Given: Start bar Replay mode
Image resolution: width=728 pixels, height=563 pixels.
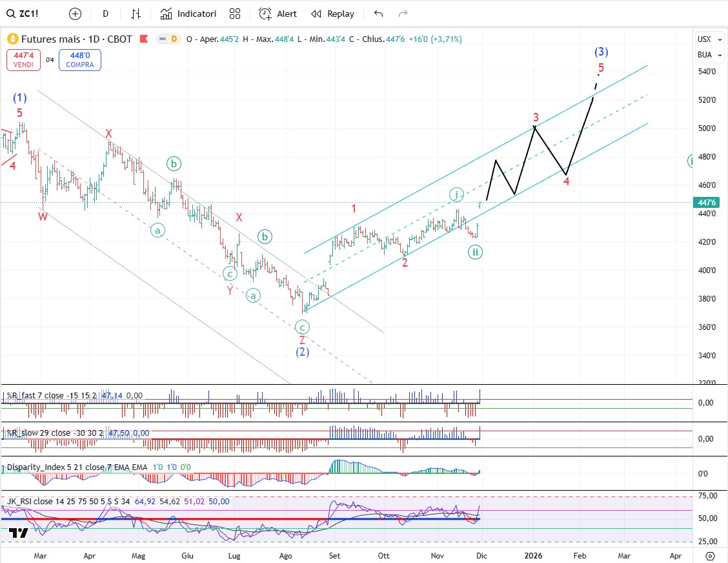Looking at the screenshot, I should (332, 14).
